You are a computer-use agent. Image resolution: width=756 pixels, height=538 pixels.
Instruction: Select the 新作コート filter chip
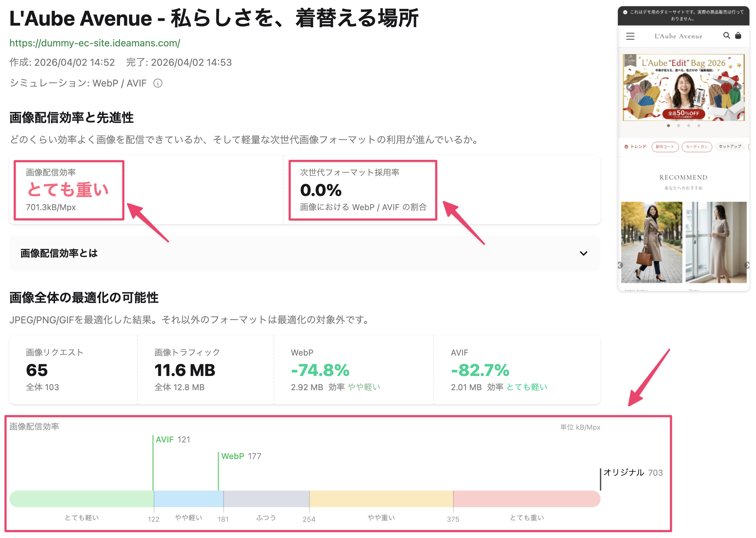(x=665, y=146)
